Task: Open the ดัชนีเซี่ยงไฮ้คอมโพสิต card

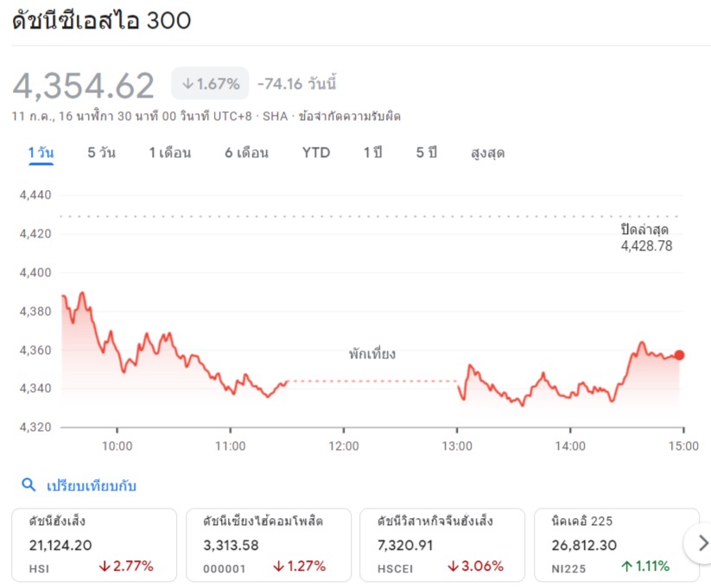Action: point(268,544)
